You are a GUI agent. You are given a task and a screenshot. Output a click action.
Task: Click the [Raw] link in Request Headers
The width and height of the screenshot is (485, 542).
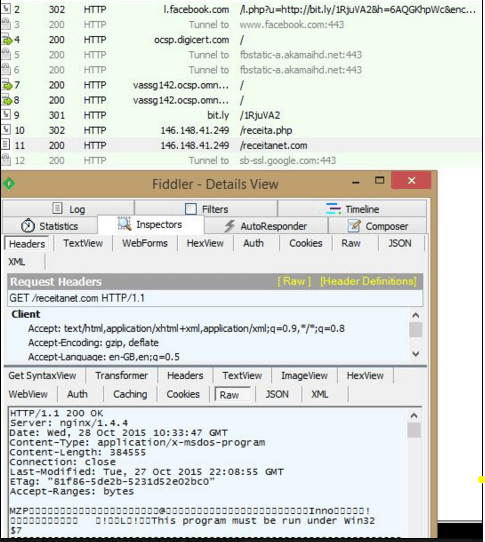(x=294, y=281)
